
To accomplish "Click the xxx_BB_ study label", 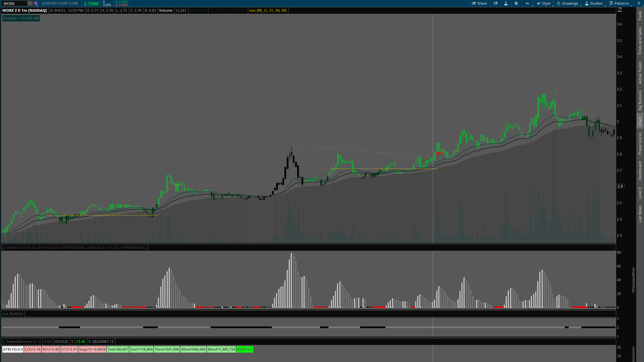I will (268, 10).
